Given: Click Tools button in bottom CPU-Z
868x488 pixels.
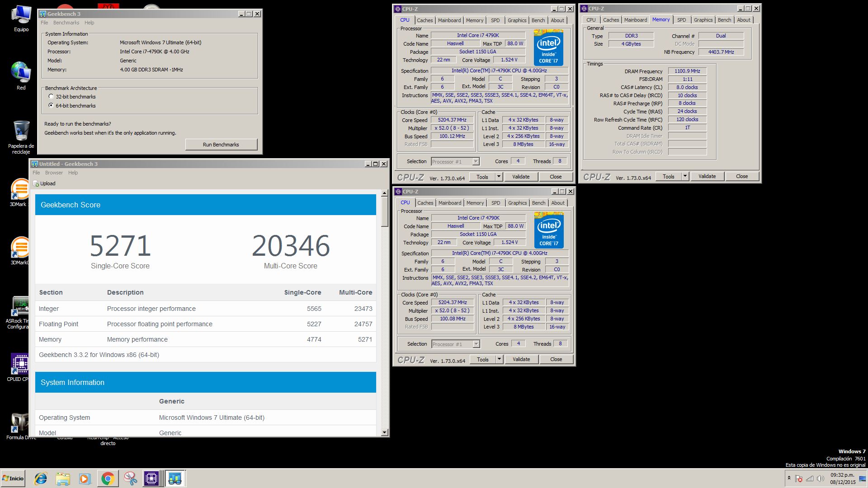Looking at the screenshot, I should click(x=483, y=359).
